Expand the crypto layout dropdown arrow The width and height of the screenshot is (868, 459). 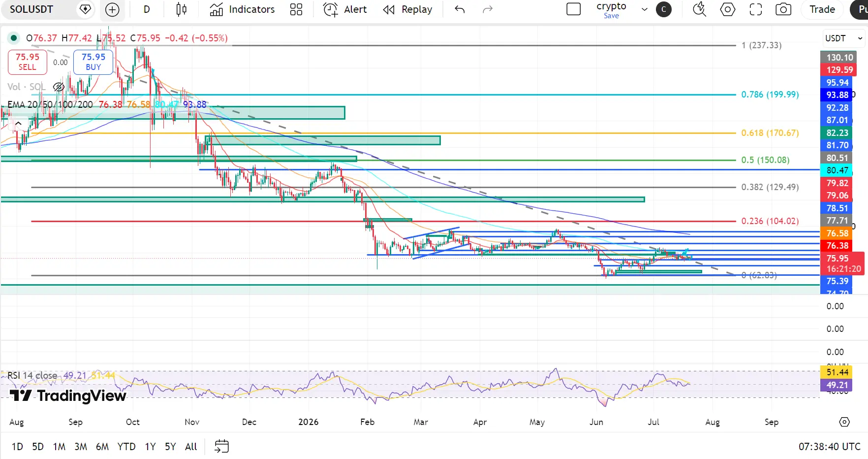tap(645, 9)
